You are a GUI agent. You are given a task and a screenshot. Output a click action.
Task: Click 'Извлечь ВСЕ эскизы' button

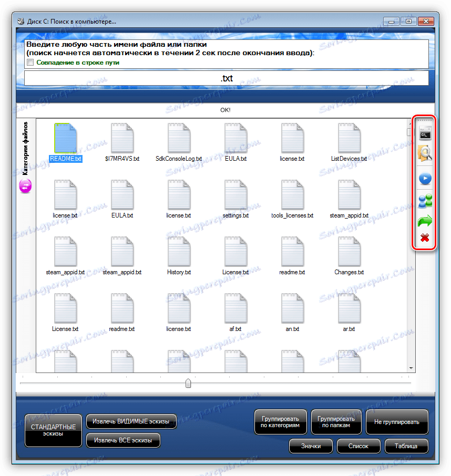click(x=123, y=440)
